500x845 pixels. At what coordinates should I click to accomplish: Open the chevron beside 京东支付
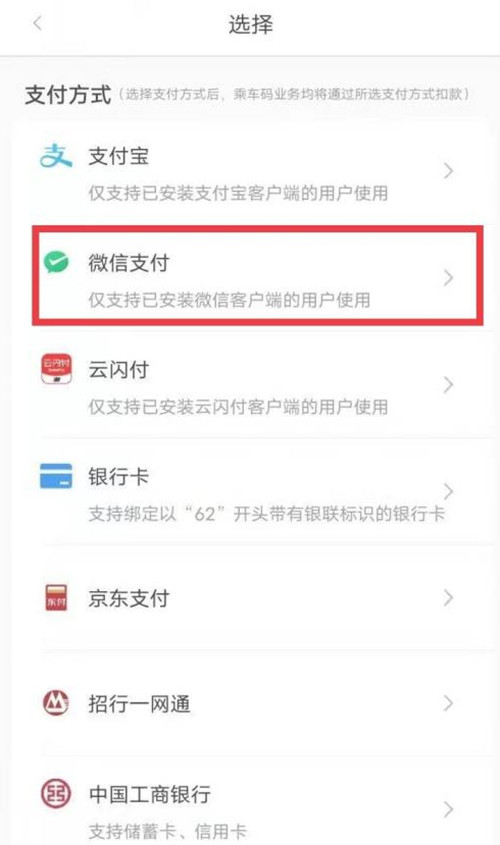click(448, 598)
